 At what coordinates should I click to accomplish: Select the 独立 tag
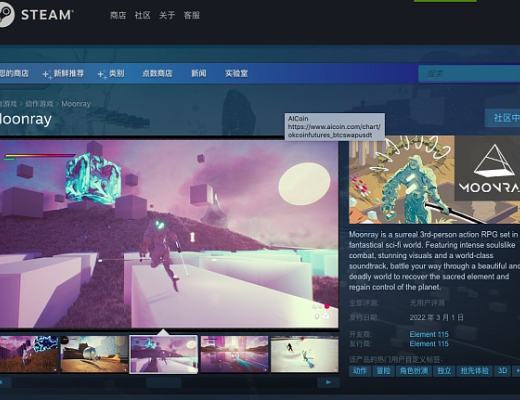pos(444,371)
